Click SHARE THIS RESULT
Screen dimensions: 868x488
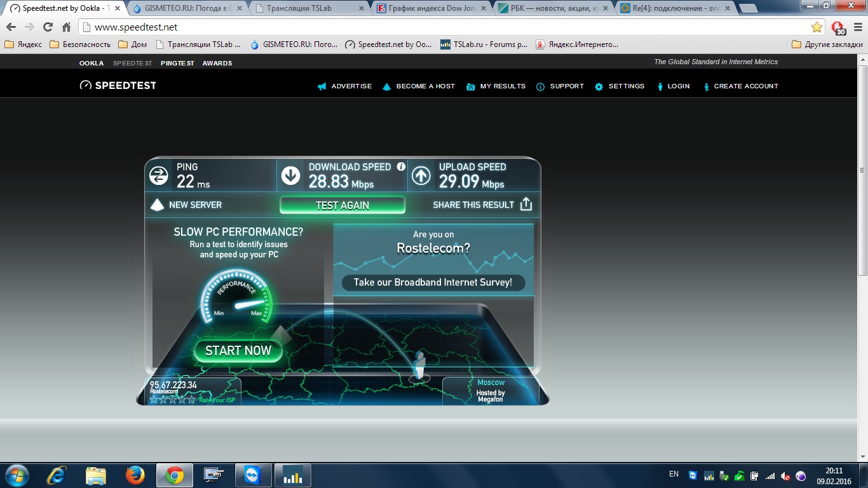473,205
